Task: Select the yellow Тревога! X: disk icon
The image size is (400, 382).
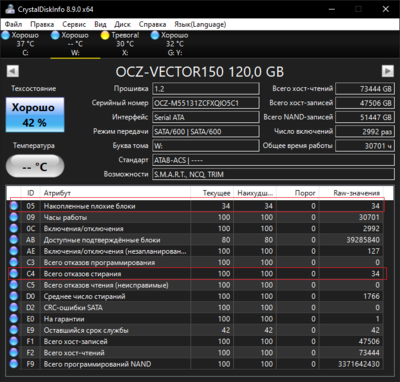Action: click(x=105, y=35)
